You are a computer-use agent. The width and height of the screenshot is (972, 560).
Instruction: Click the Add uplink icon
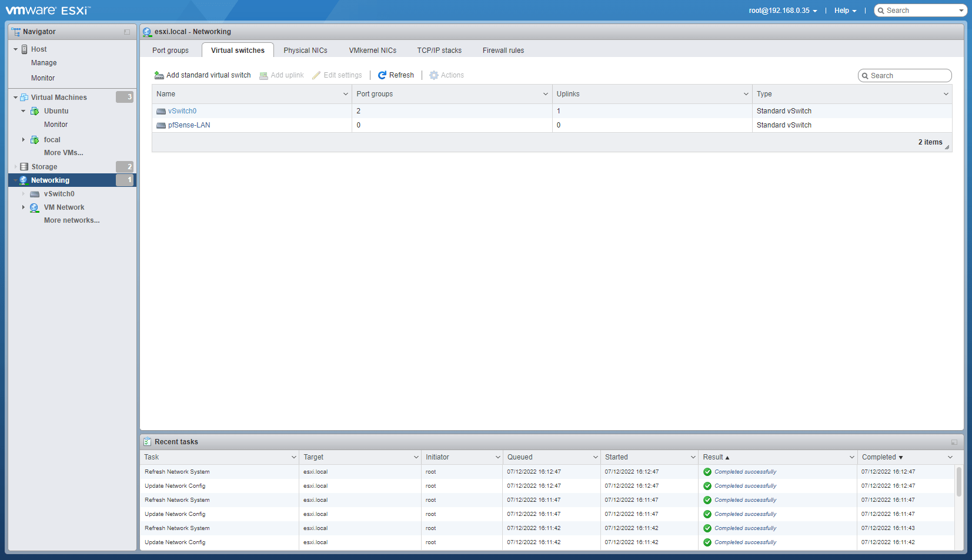(x=263, y=75)
